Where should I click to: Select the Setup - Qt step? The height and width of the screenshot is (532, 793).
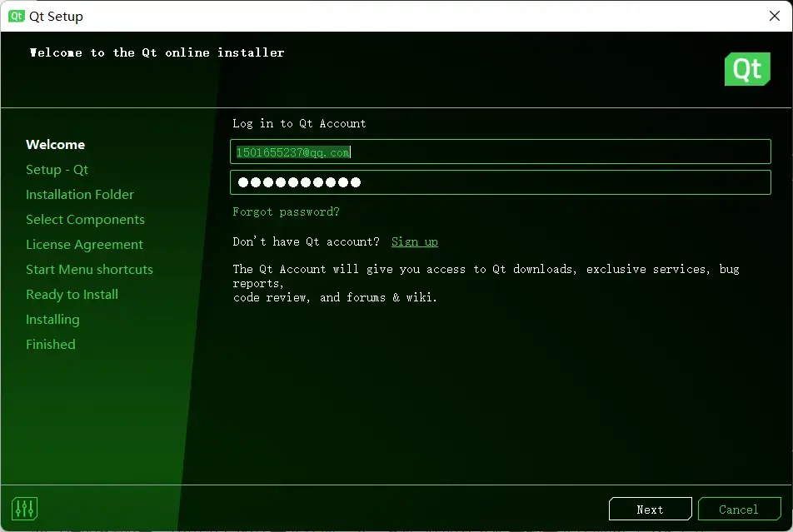pyautogui.click(x=57, y=169)
